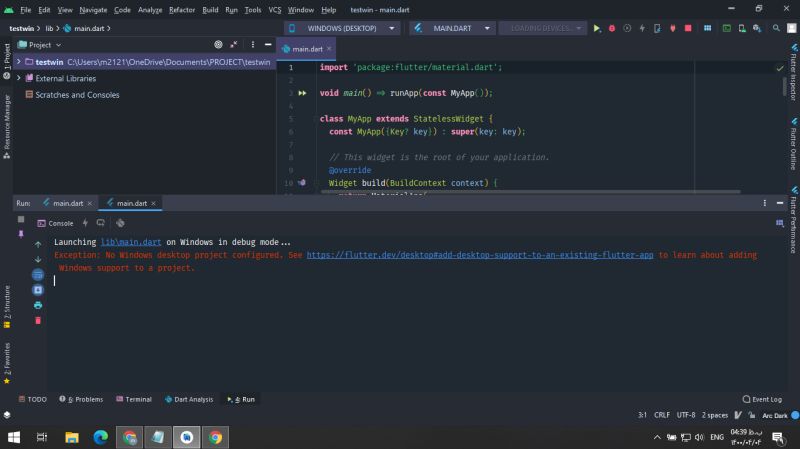Open Windows (Desktop) device selector dropdown

click(341, 29)
